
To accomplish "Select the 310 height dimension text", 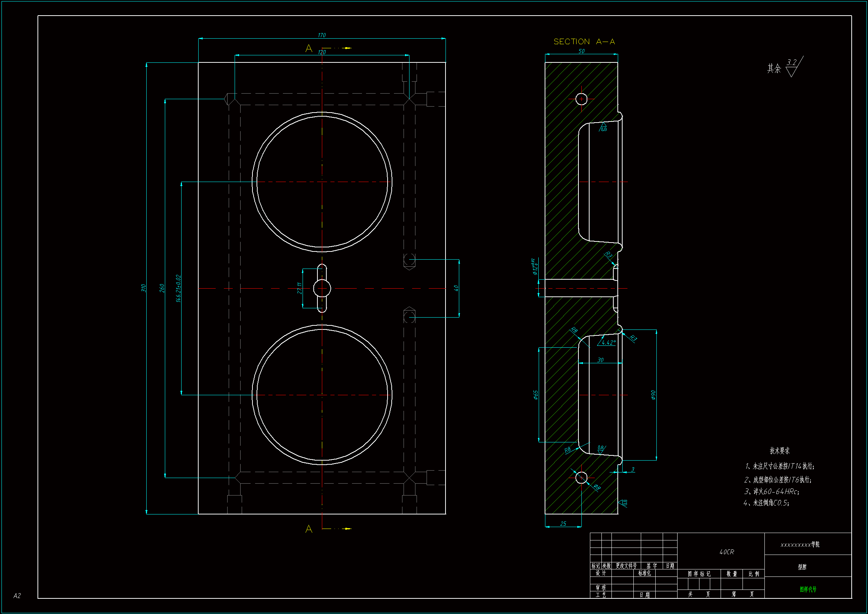I will (143, 288).
